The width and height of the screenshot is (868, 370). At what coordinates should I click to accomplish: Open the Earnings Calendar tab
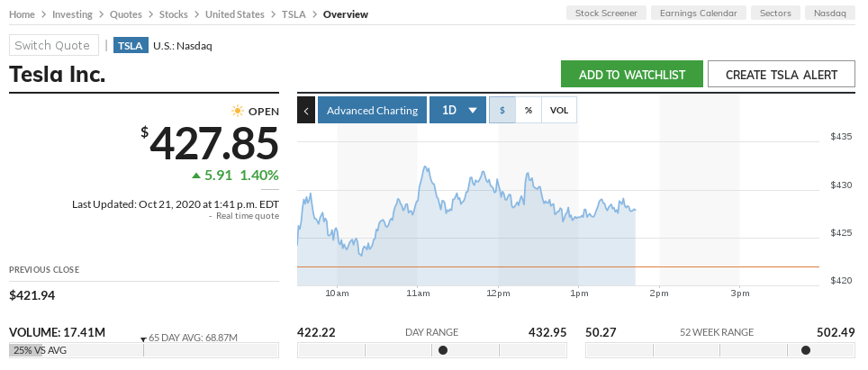(699, 14)
